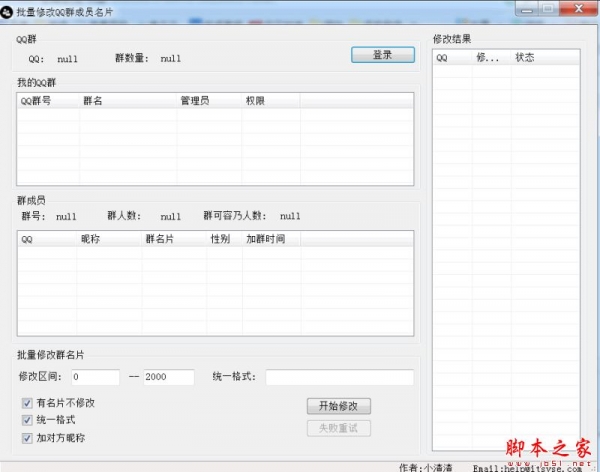The height and width of the screenshot is (472, 600).
Task: Click the 管理员 column header
Action: point(209,101)
